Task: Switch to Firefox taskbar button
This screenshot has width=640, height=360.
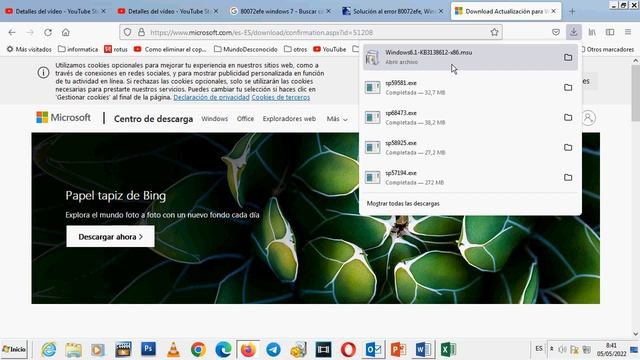Action: [x=248, y=350]
